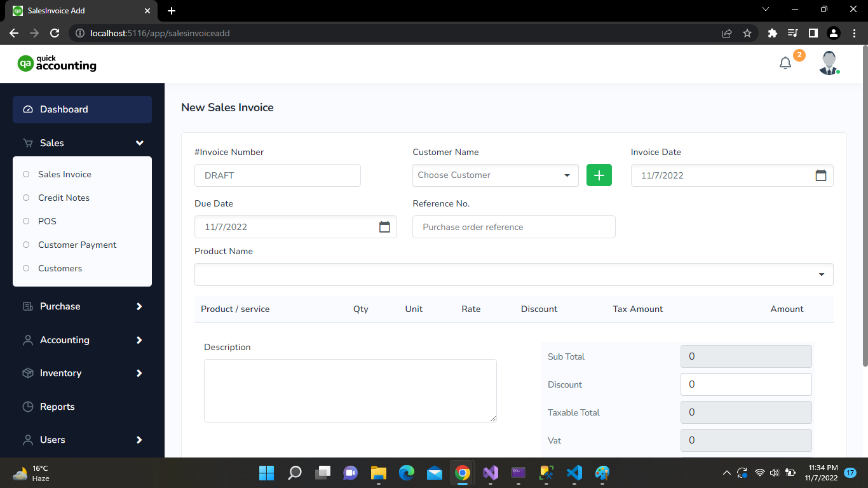Click the Quick Accounting logo
Screen dimensions: 868x488
(57, 64)
